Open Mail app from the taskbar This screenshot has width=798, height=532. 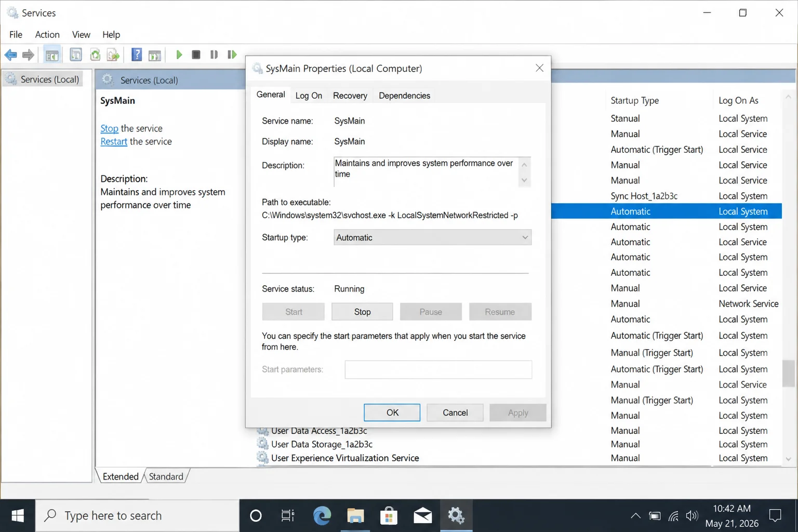coord(422,515)
